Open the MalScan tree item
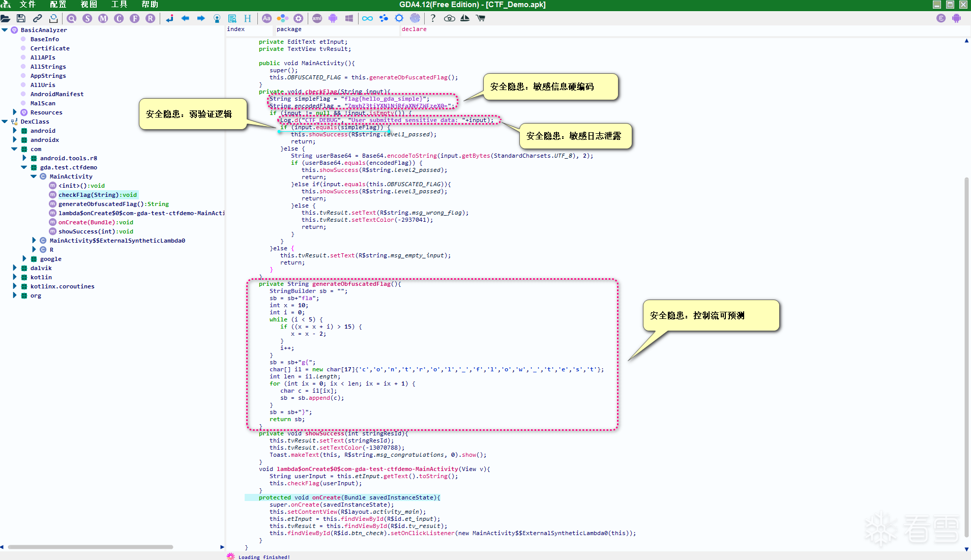This screenshot has width=971, height=560. coord(43,103)
